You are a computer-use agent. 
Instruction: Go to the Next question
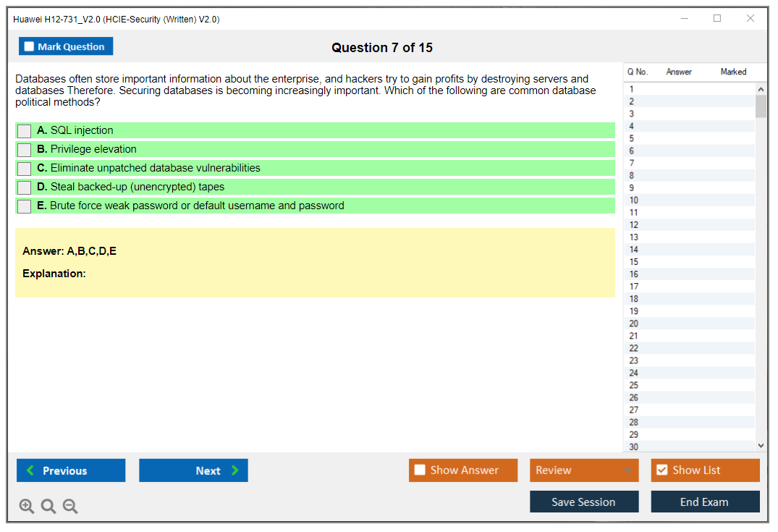coord(193,470)
